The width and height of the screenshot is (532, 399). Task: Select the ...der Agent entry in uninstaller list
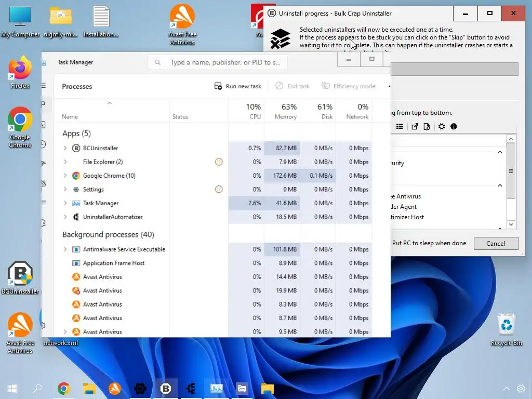[404, 207]
